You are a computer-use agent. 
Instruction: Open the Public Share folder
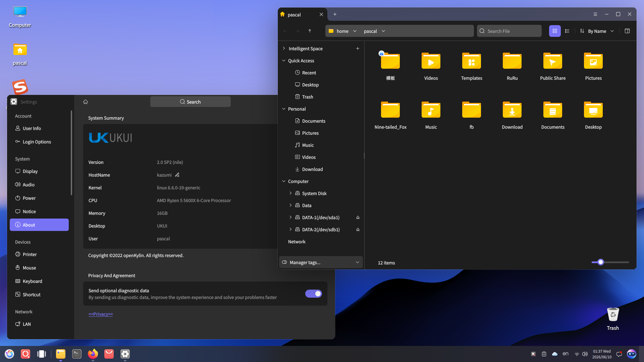point(553,66)
